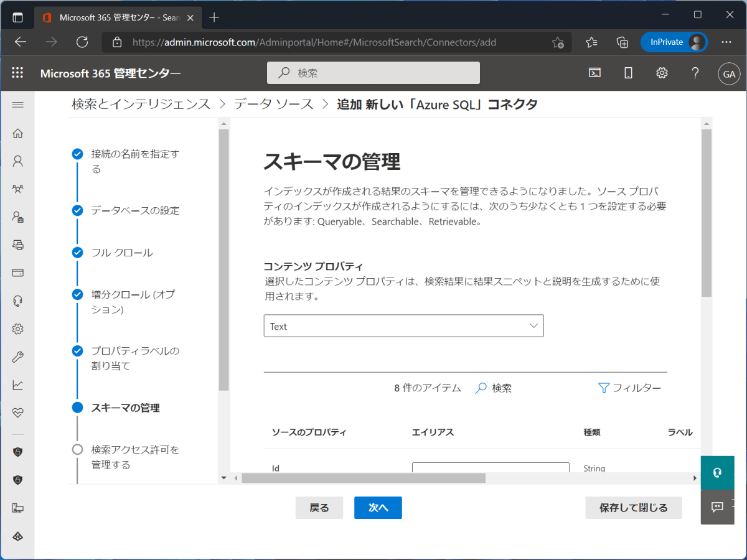The height and width of the screenshot is (560, 747).
Task: Click the 検索 box in the header
Action: coord(374,73)
